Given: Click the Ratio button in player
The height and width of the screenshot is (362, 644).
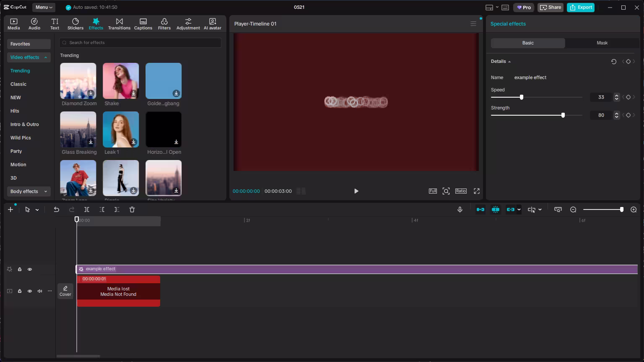Looking at the screenshot, I should [x=461, y=191].
